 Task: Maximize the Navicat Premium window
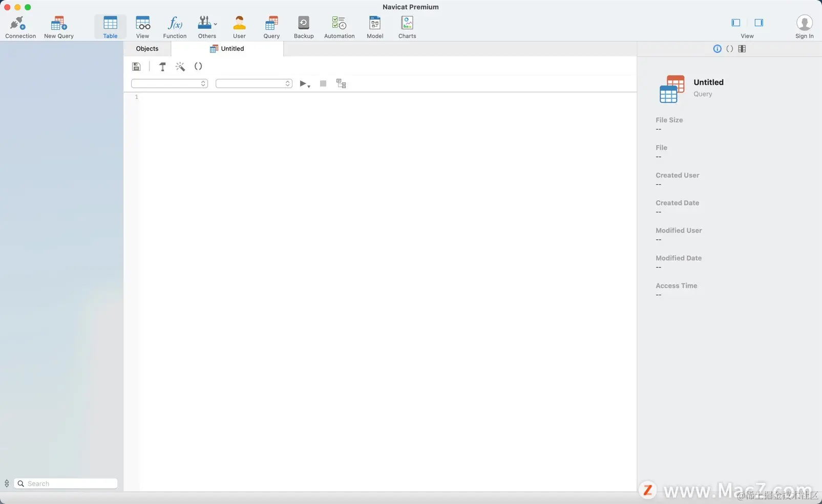[28, 7]
